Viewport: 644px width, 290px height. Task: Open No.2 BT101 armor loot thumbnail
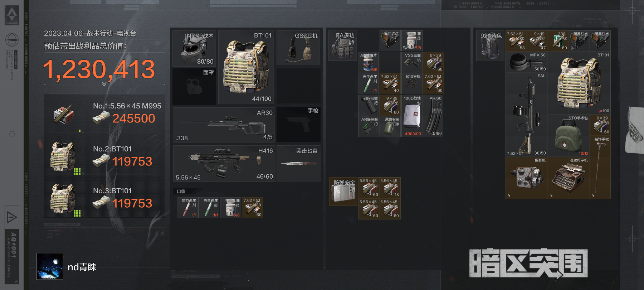point(63,156)
